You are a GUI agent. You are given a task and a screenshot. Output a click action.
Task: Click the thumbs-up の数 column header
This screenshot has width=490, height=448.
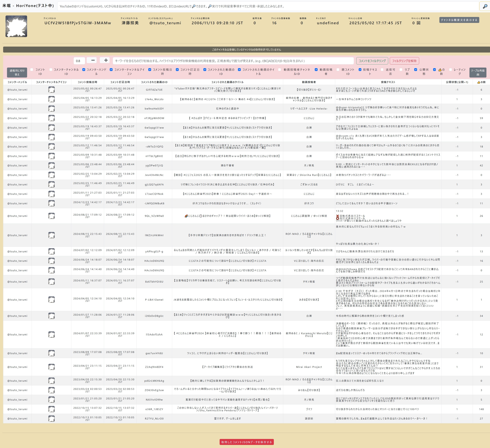coord(481,82)
